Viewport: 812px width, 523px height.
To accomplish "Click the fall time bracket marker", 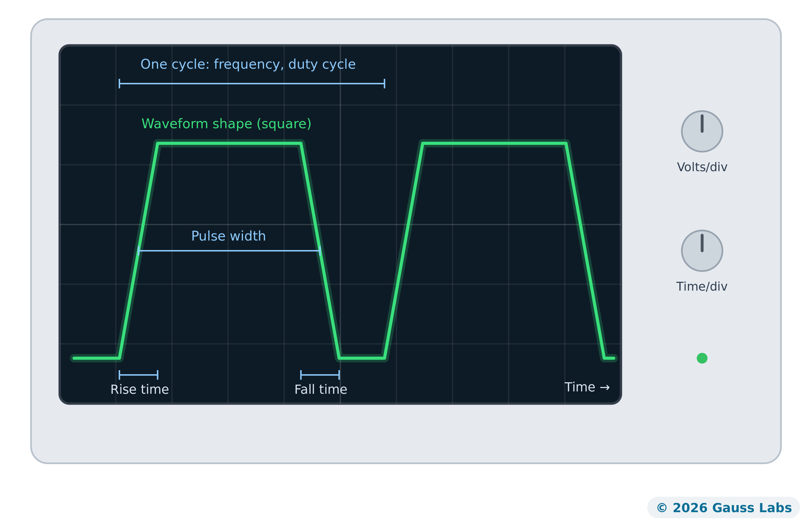I will point(320,375).
